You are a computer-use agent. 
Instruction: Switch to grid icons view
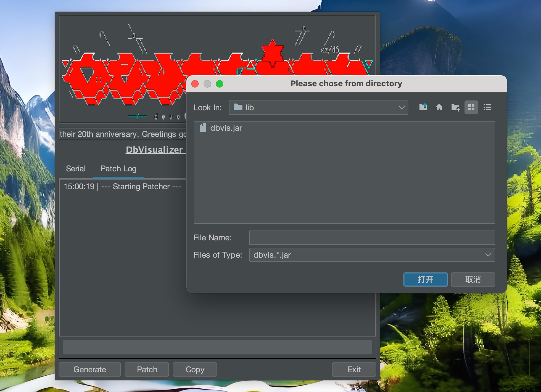[471, 107]
